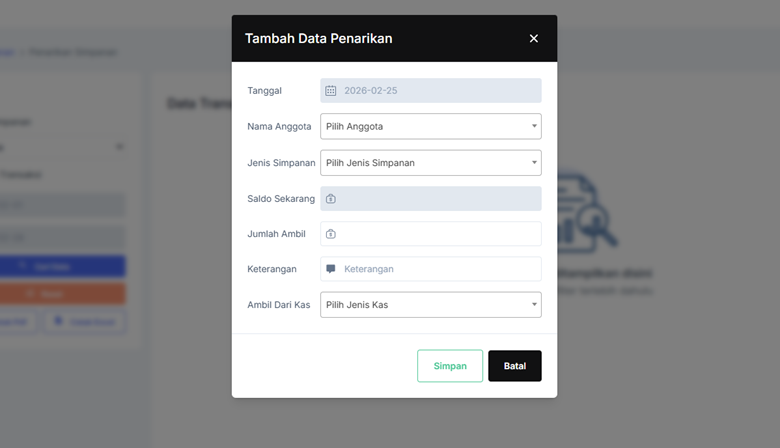Click the calendar icon in Tanggal field
The image size is (780, 448).
[x=331, y=90]
